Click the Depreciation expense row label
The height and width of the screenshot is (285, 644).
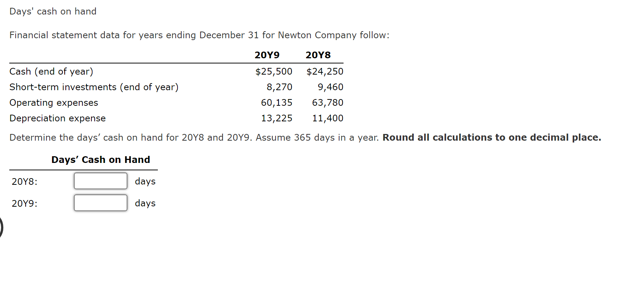click(x=57, y=118)
